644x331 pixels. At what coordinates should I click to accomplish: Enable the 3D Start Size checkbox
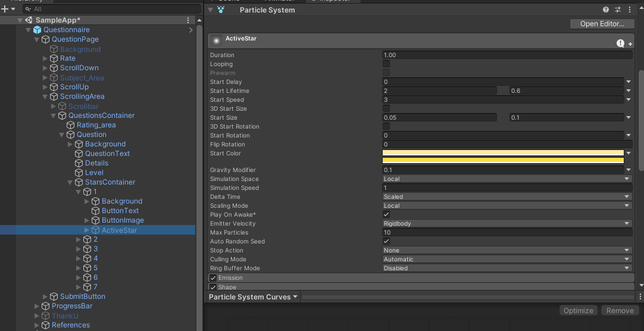pyautogui.click(x=386, y=108)
